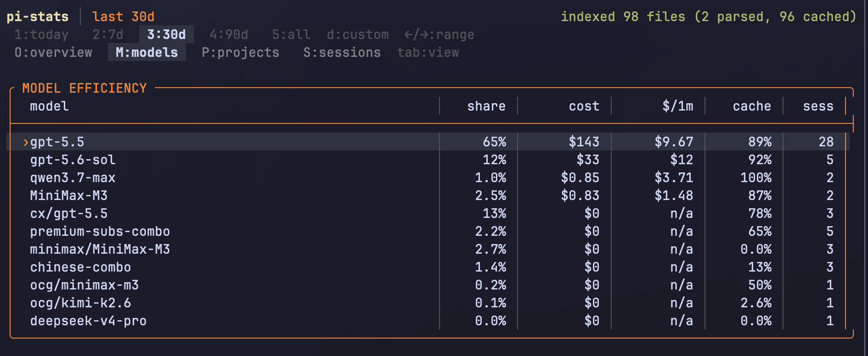Click the 28 sessions count
The height and width of the screenshot is (356, 868).
(x=826, y=142)
